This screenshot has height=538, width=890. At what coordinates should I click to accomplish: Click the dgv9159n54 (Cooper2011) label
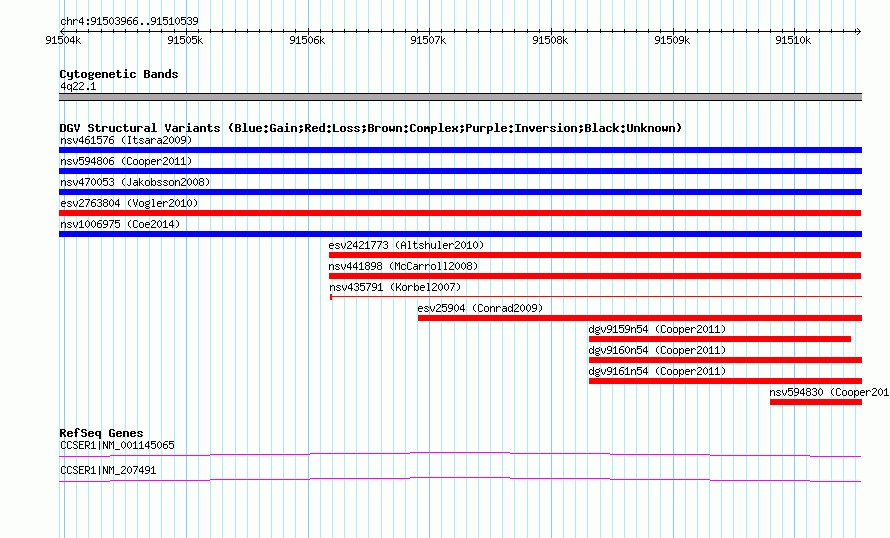(x=657, y=329)
